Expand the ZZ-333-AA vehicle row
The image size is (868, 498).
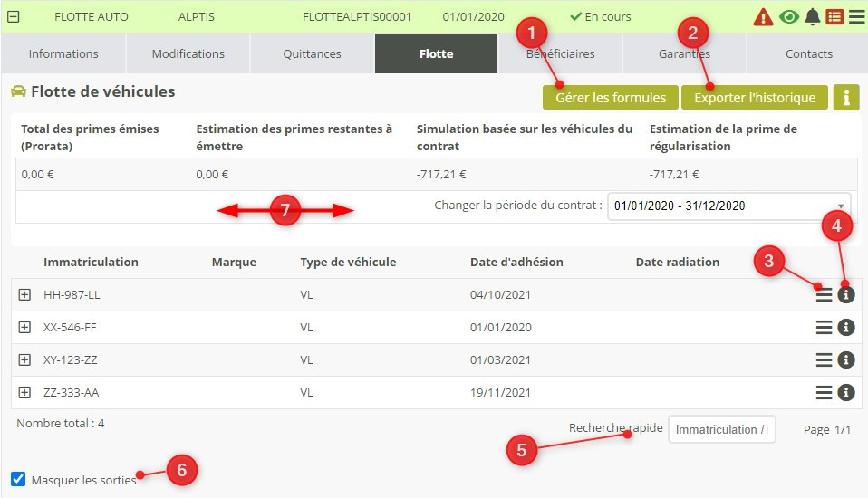pyautogui.click(x=24, y=392)
